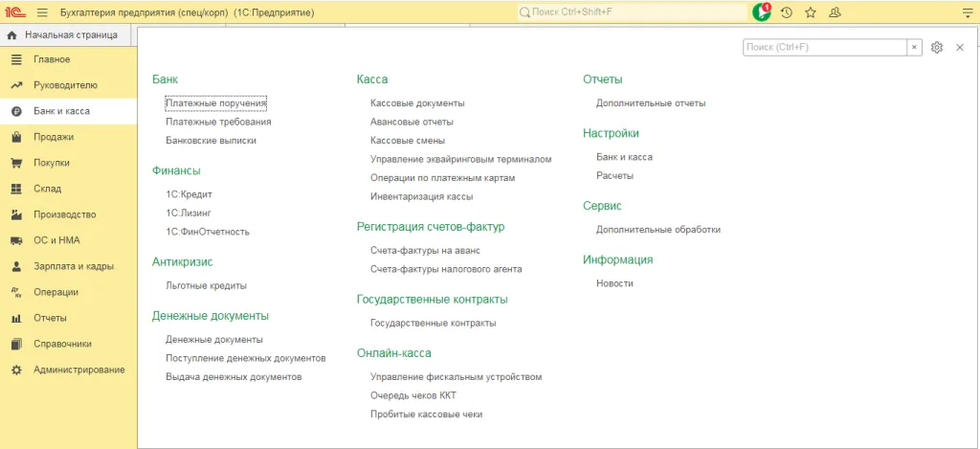Click the 1C application logo icon
The image size is (980, 449).
[x=15, y=11]
